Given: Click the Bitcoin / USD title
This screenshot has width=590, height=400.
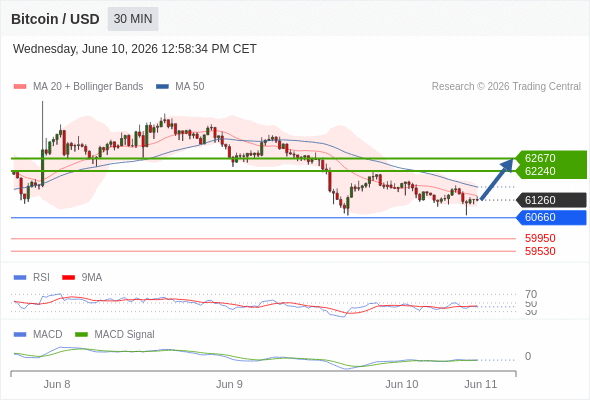Looking at the screenshot, I should [x=55, y=19].
